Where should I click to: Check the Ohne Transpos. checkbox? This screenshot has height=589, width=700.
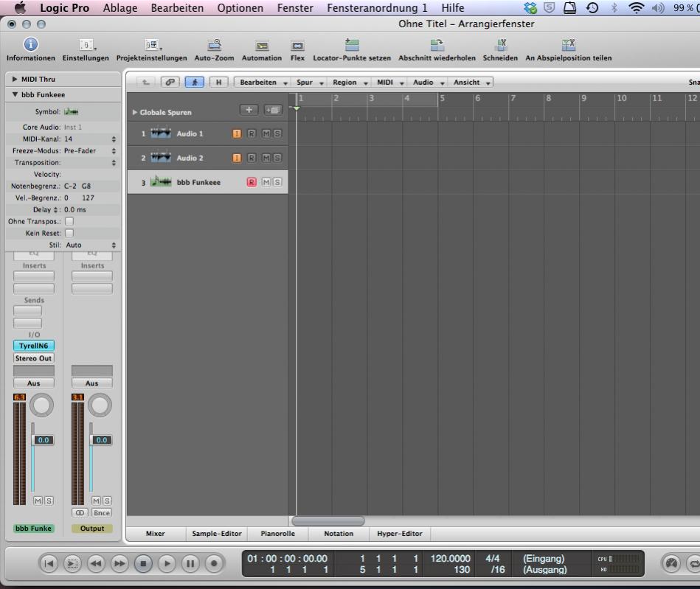click(69, 221)
